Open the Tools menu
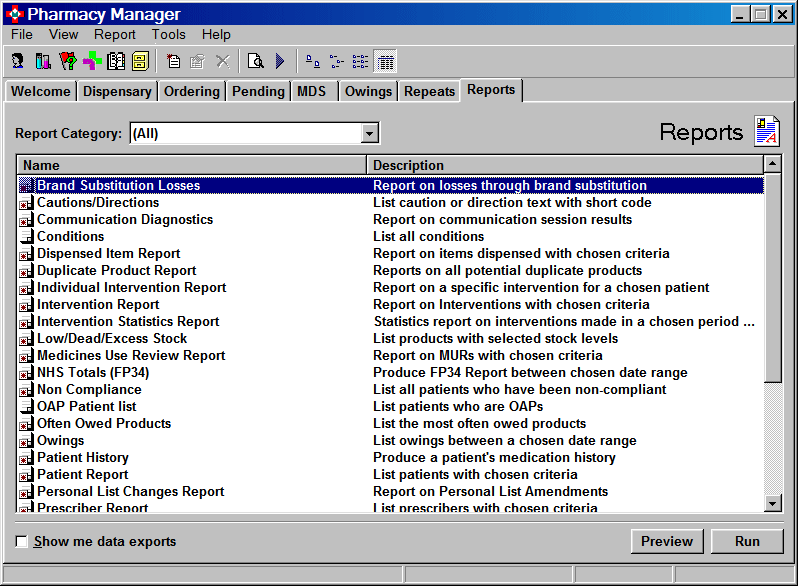 [169, 34]
